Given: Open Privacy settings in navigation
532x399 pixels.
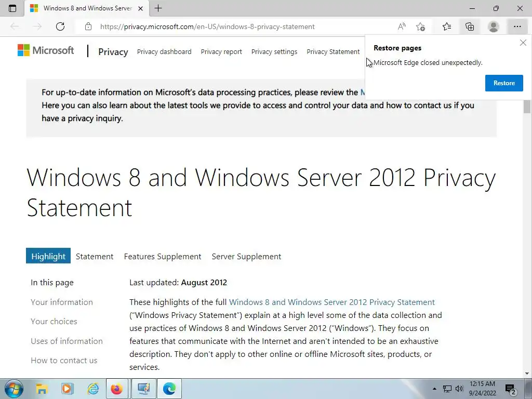Looking at the screenshot, I should pyautogui.click(x=274, y=51).
